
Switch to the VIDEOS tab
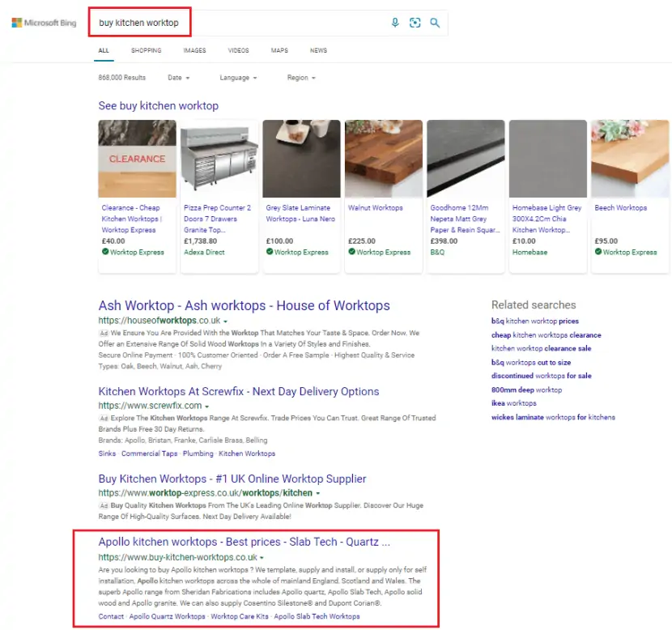[x=238, y=50]
